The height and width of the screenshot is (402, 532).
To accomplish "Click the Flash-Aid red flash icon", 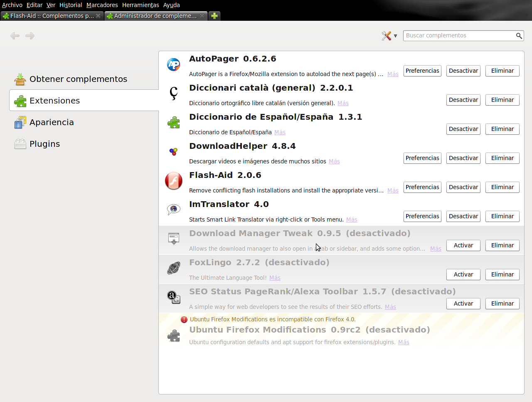I will tap(174, 181).
